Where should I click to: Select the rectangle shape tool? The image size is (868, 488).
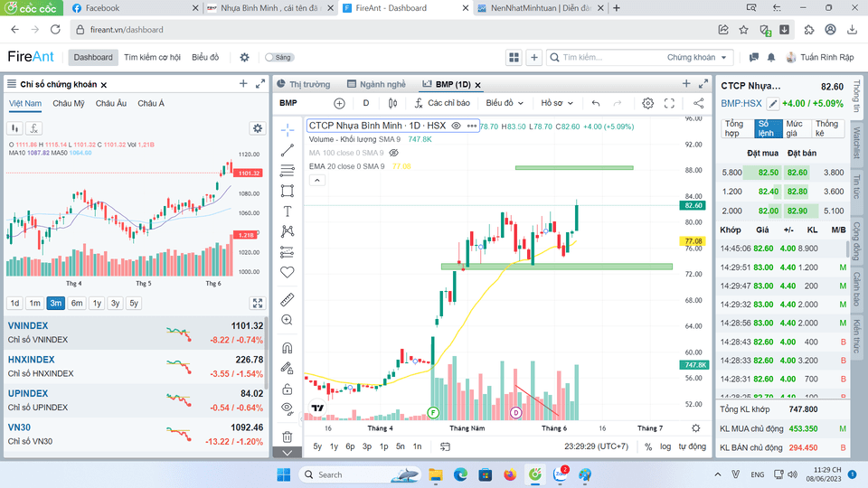(x=288, y=191)
